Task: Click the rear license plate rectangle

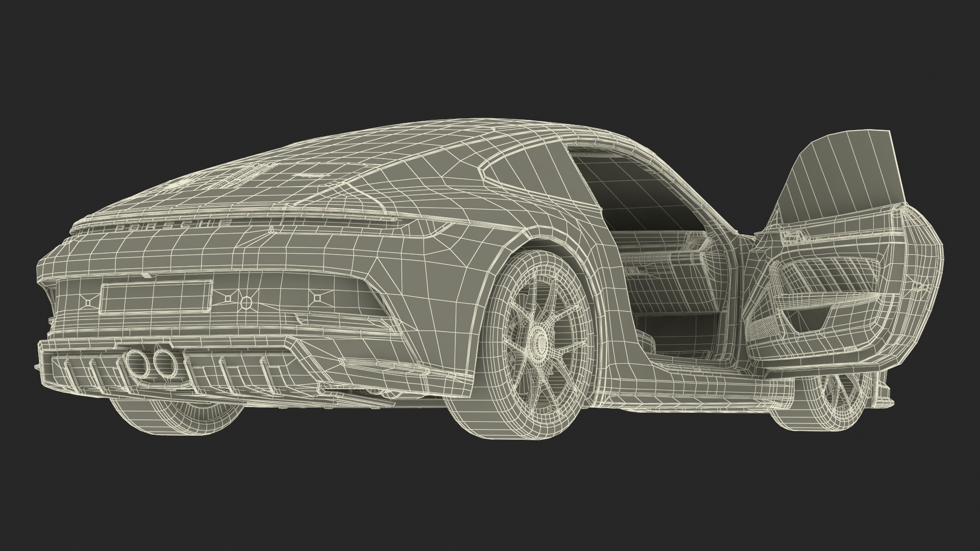Action: tap(156, 296)
